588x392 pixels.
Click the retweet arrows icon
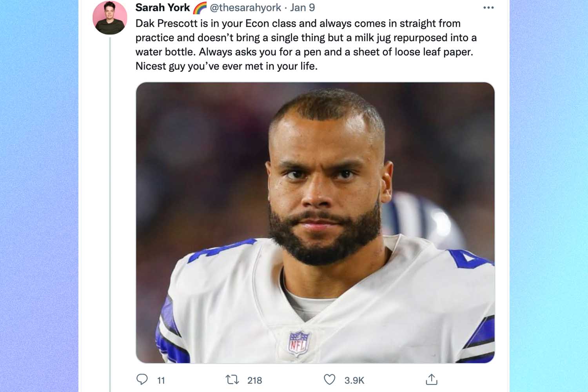(232, 379)
